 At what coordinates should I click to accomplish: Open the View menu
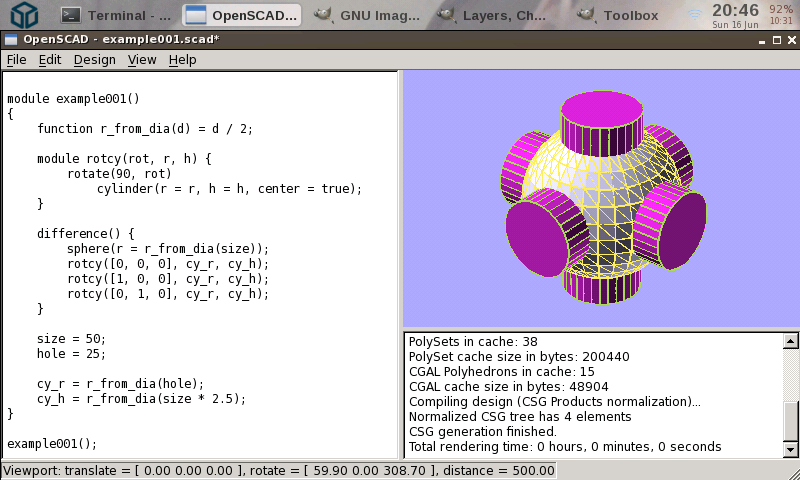(x=142, y=59)
